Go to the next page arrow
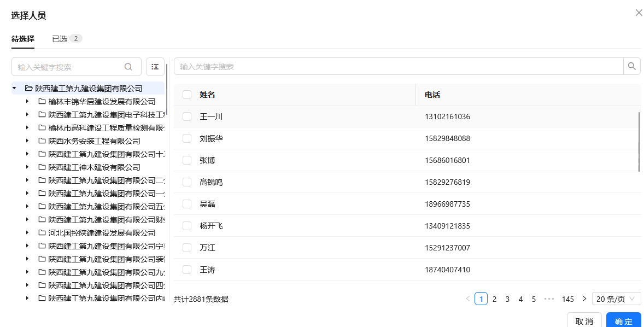The height and width of the screenshot is (327, 644). [584, 299]
